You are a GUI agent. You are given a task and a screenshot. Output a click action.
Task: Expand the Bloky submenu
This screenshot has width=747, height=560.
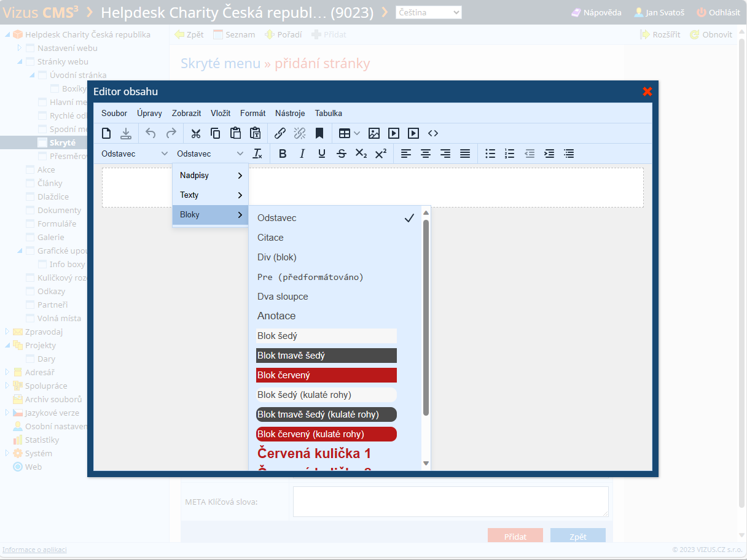click(x=211, y=215)
